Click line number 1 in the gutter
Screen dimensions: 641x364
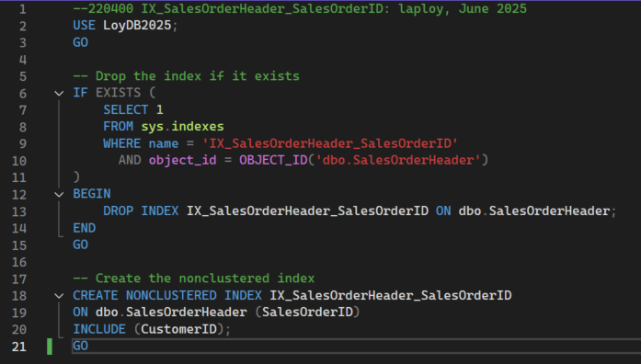tap(23, 9)
